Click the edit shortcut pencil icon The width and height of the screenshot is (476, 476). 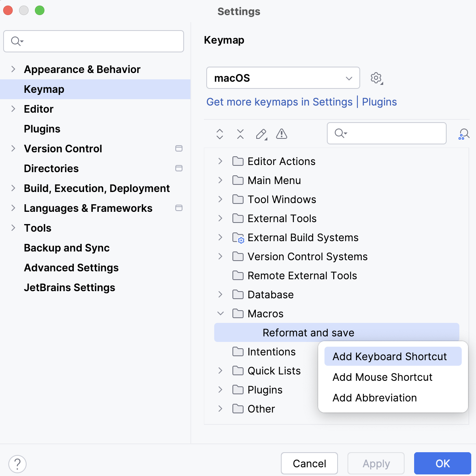point(261,134)
